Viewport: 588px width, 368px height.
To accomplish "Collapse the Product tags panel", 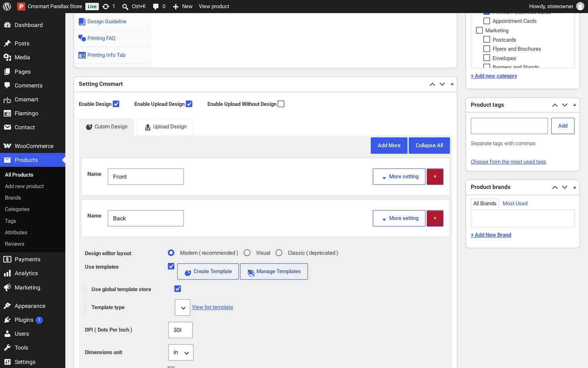I will (x=575, y=105).
